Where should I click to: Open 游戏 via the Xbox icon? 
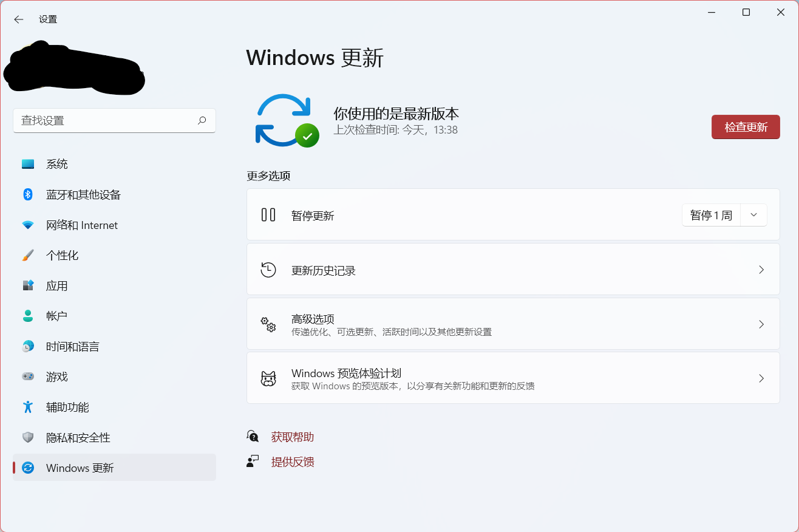pos(27,377)
